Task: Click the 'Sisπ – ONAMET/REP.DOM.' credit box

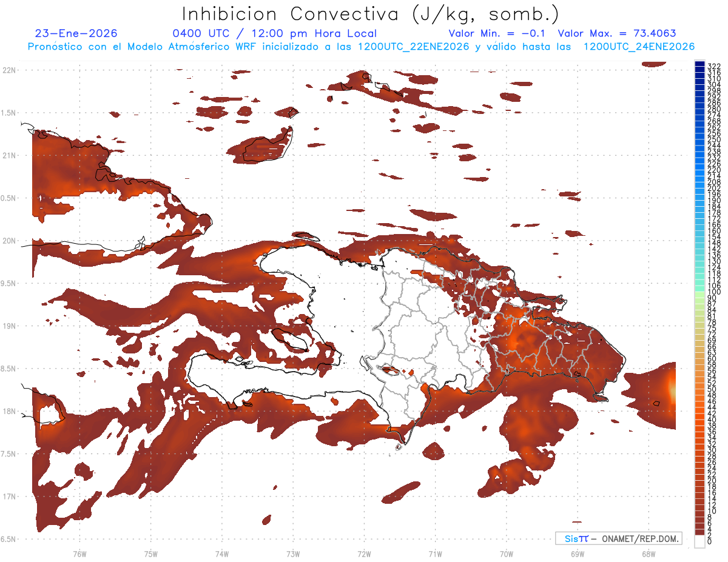Action: (x=619, y=538)
